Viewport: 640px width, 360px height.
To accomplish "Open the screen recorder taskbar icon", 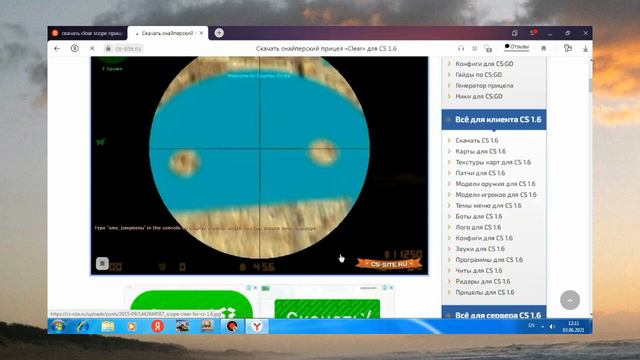I will [x=232, y=327].
